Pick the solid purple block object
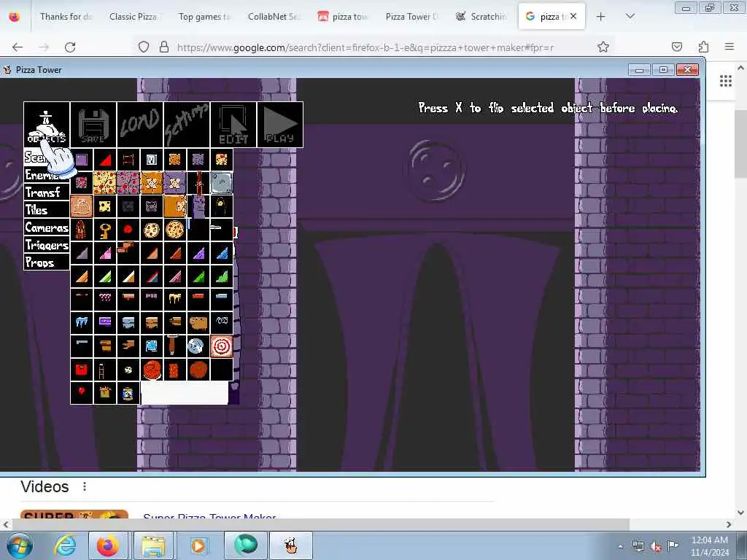Image resolution: width=747 pixels, height=560 pixels. click(82, 160)
